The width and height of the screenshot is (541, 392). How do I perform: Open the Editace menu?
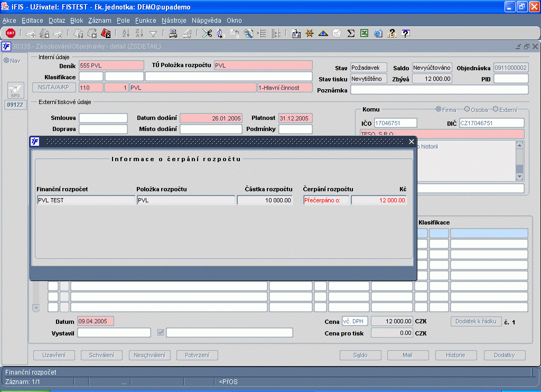32,21
